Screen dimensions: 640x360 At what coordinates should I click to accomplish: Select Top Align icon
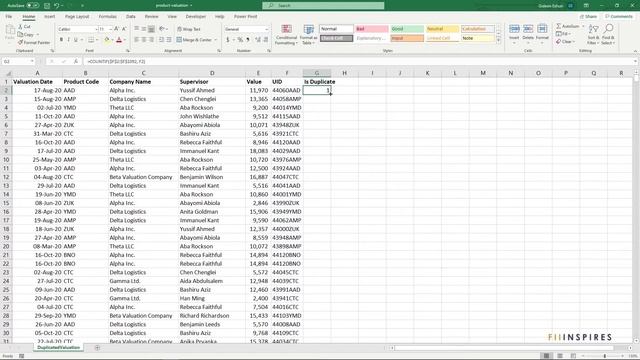[137, 29]
